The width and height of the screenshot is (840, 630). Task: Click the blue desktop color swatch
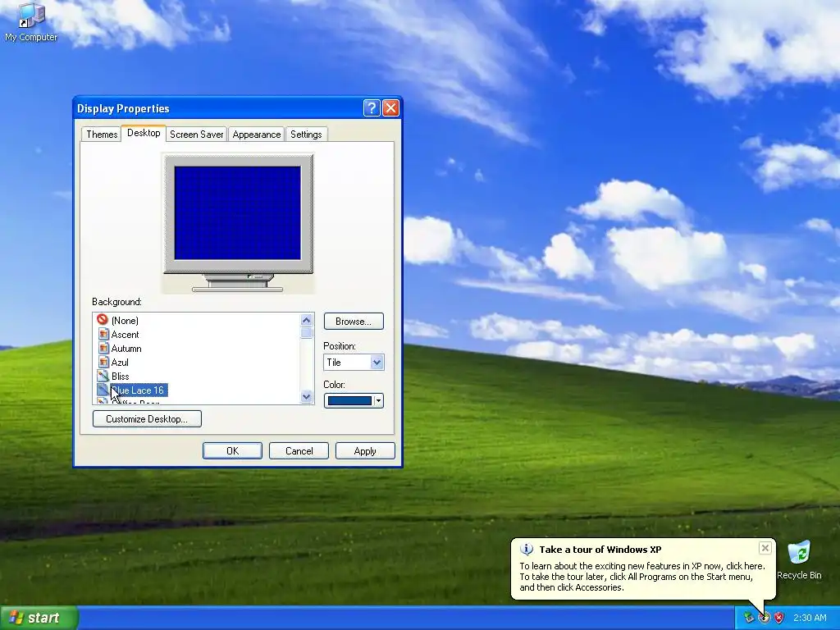349,400
